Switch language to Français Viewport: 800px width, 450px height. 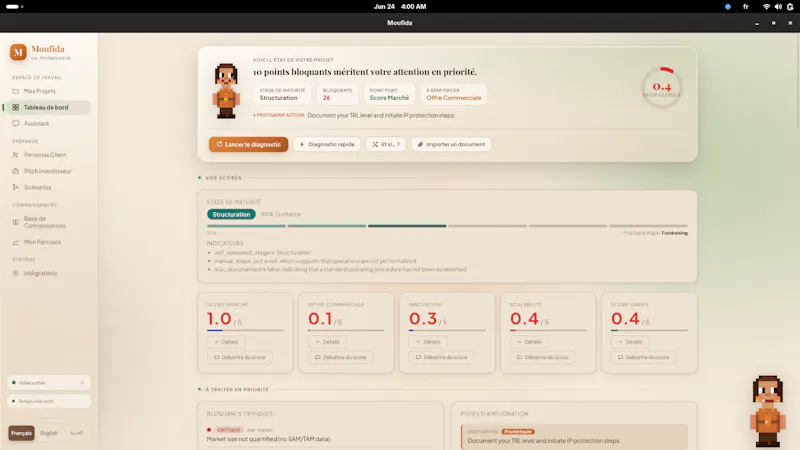coord(21,433)
